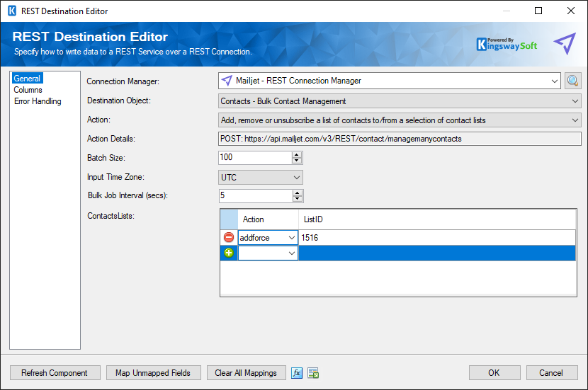Decrease Batch Size with down arrow

[x=297, y=161]
